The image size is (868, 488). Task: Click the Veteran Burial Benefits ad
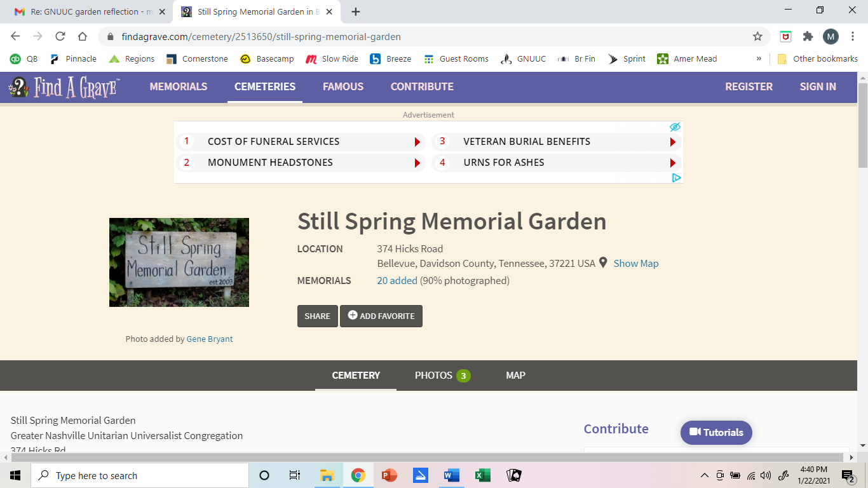[556, 142]
